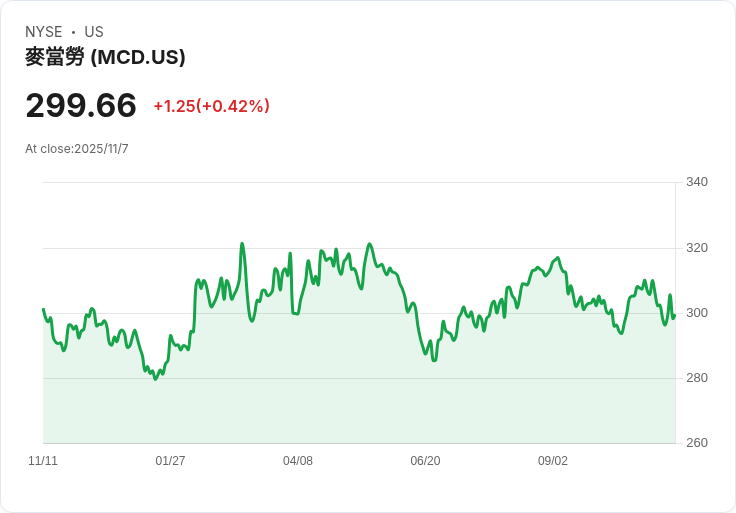Viewport: 736px width, 513px height.
Task: Click the September peak on the price line
Action: tap(558, 257)
